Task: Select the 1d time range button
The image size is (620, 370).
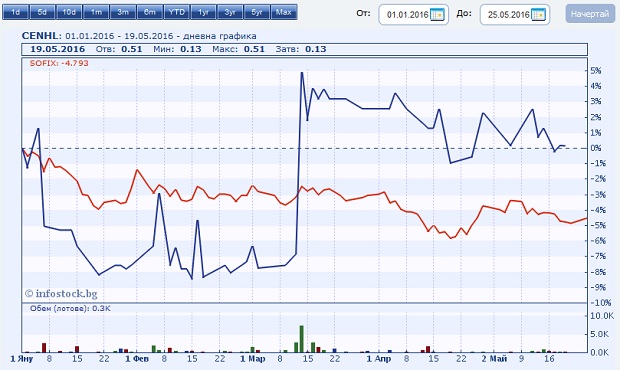Action: point(16,12)
